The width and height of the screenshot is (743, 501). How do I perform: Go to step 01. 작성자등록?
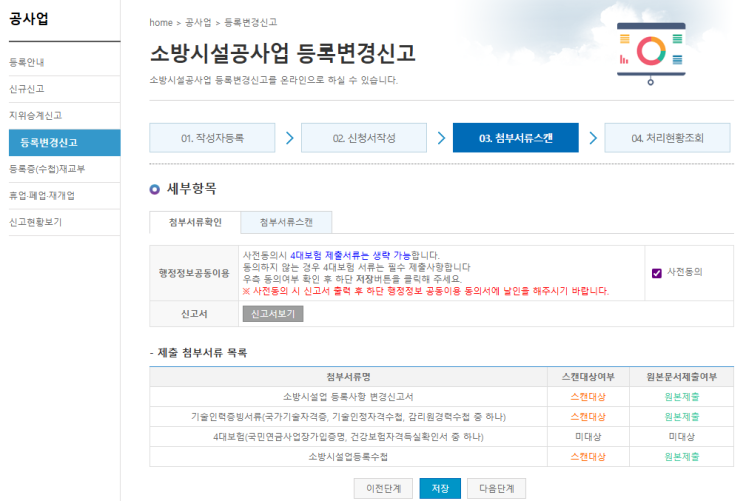(x=212, y=138)
